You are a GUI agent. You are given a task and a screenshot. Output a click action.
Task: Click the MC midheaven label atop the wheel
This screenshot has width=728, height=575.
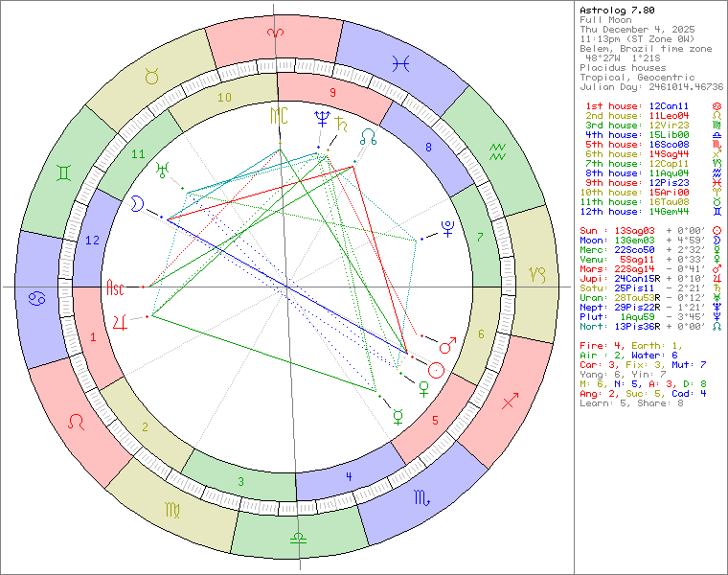coord(278,116)
